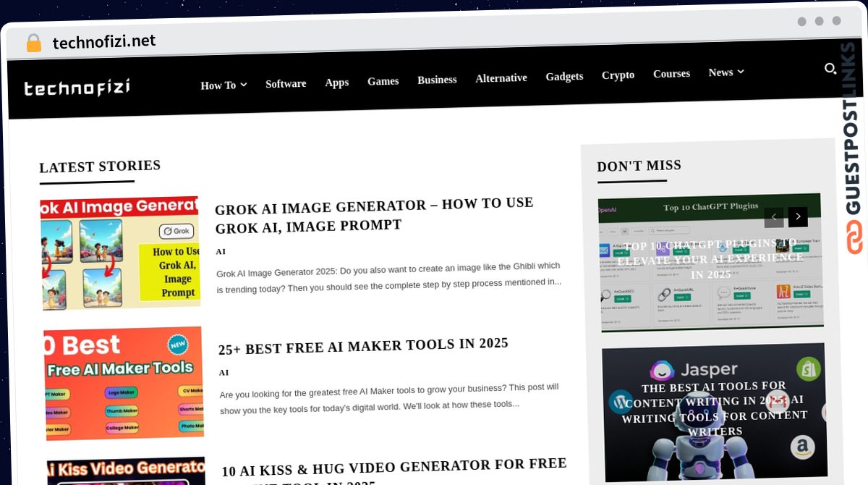This screenshot has width=868, height=485.
Task: Open the Alternative category page
Action: coord(501,78)
